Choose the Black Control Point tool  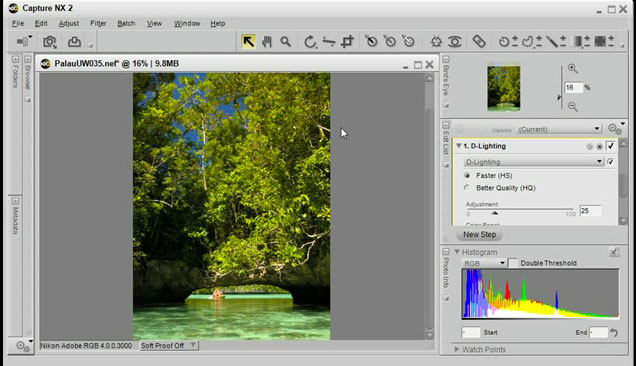pos(371,41)
